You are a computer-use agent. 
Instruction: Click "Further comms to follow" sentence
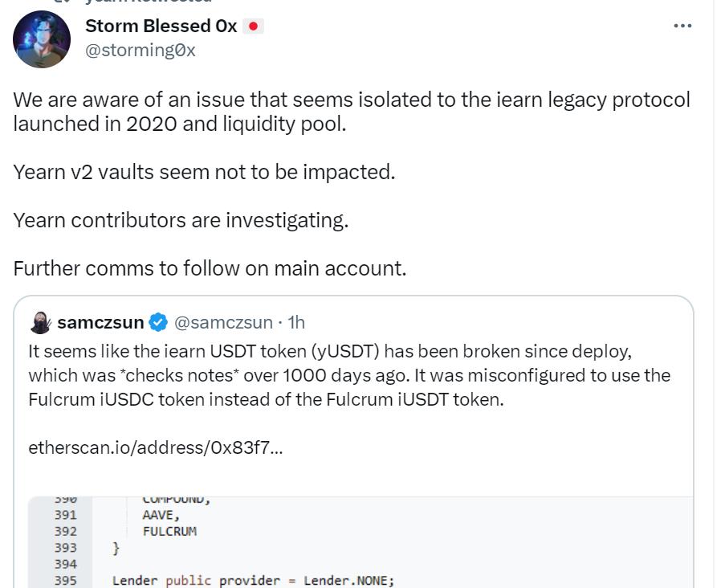pos(210,268)
